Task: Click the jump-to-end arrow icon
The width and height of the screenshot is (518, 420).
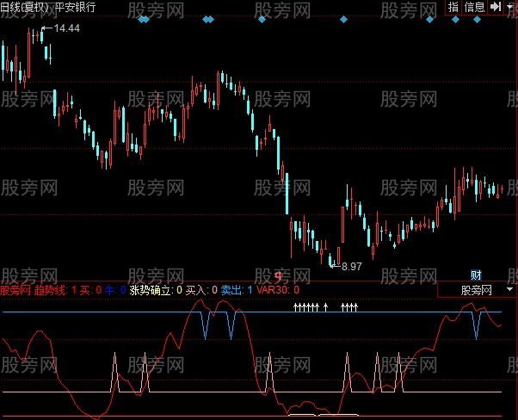Action: [496, 6]
